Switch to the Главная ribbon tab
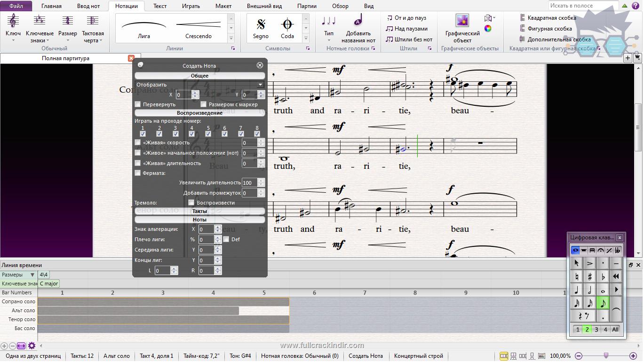The width and height of the screenshot is (644, 363). [x=51, y=6]
